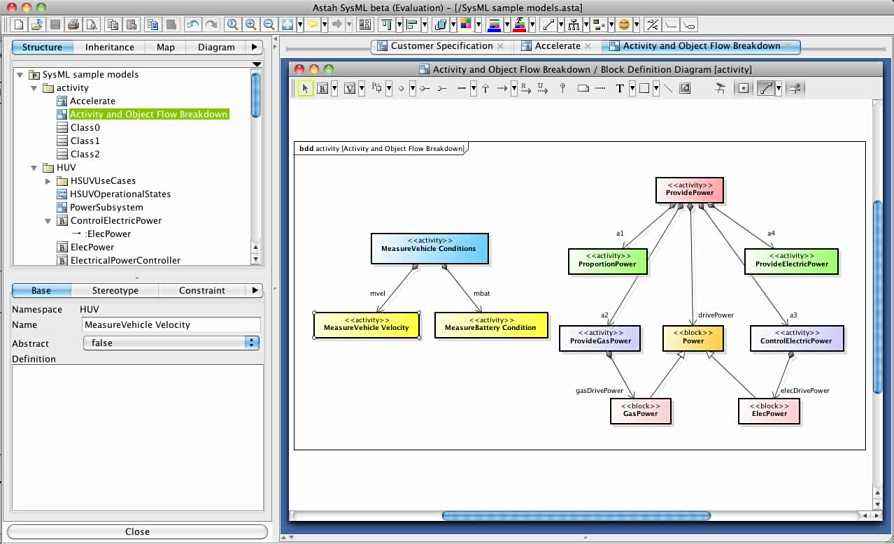Screen dimensions: 894x544
Task: Click the smiley face icon in toolbar
Action: [624, 24]
